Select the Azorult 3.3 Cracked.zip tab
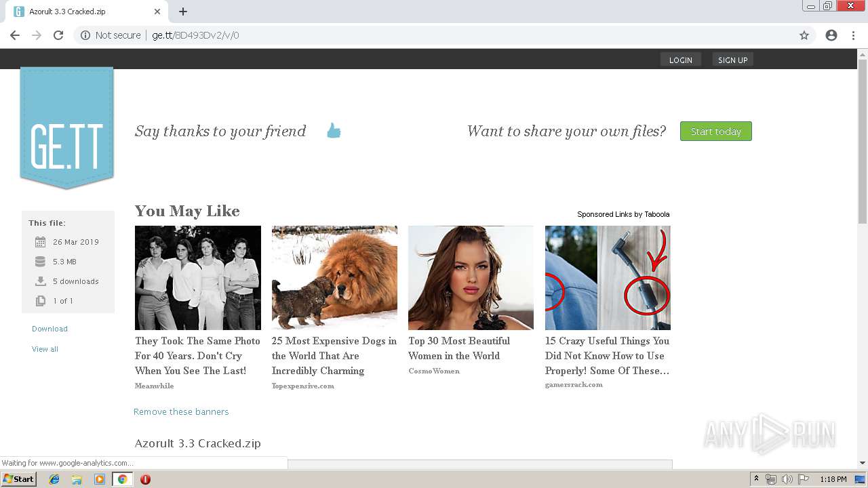 coord(88,12)
